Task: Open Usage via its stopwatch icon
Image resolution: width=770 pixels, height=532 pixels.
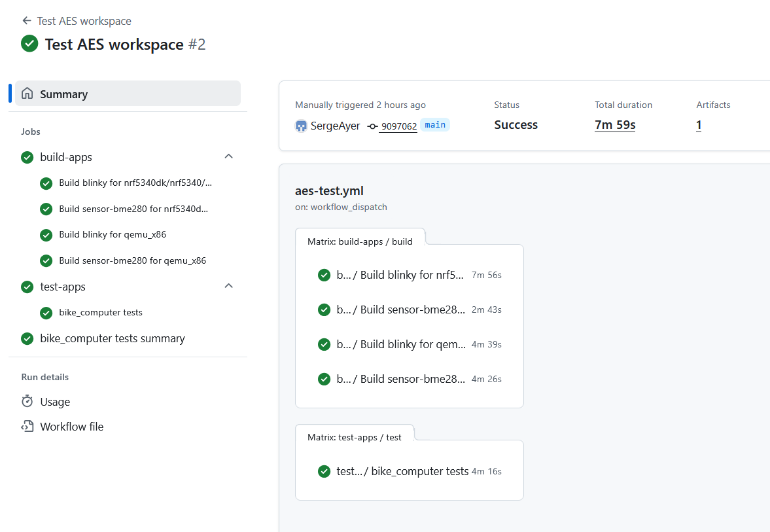Action: 27,401
